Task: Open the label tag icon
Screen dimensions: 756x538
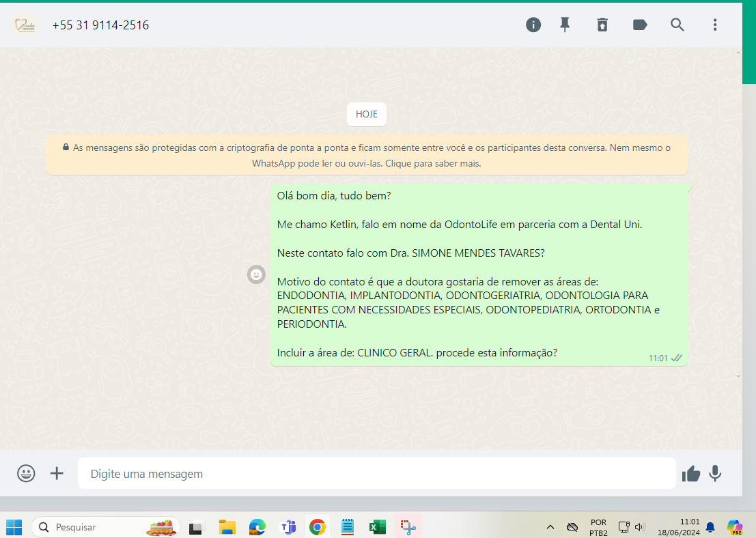Action: coord(640,25)
